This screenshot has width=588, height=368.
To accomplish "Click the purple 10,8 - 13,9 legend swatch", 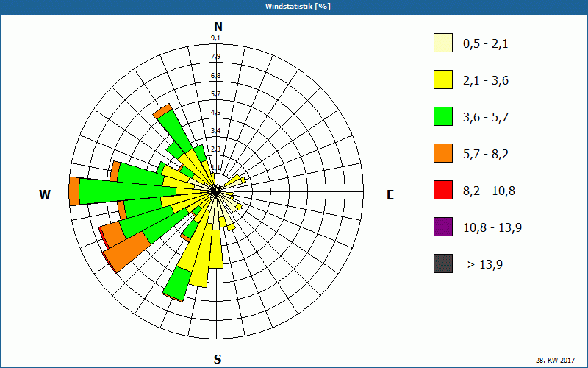I will pyautogui.click(x=443, y=227).
